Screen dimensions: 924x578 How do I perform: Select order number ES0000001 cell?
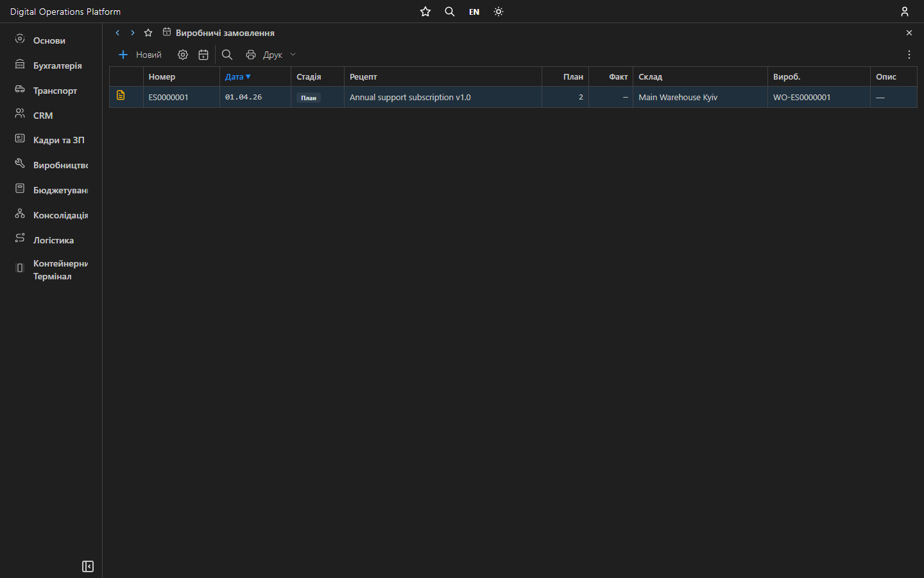click(x=182, y=97)
